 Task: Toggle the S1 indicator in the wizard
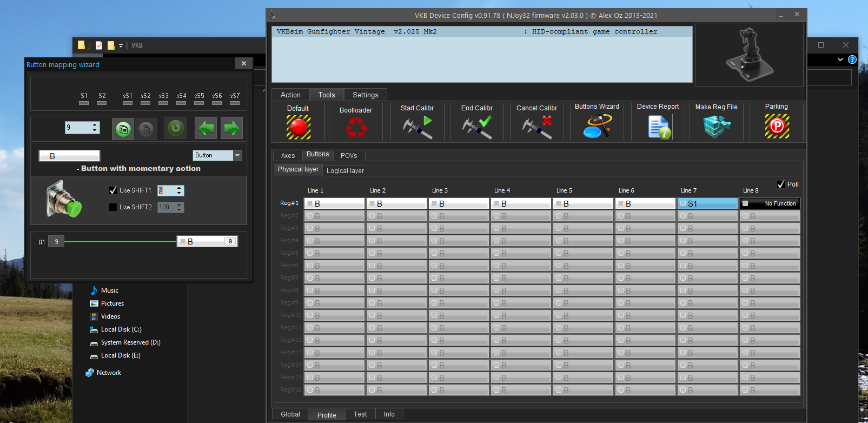click(x=84, y=103)
